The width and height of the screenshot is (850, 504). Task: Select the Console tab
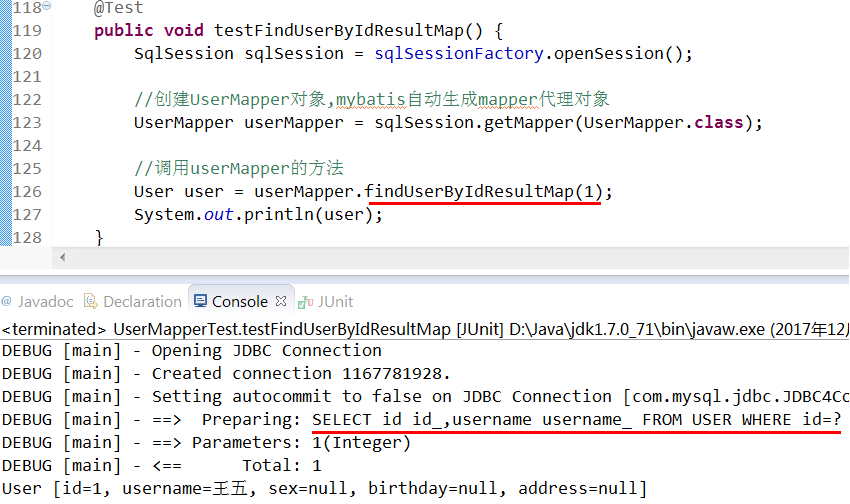pyautogui.click(x=241, y=301)
